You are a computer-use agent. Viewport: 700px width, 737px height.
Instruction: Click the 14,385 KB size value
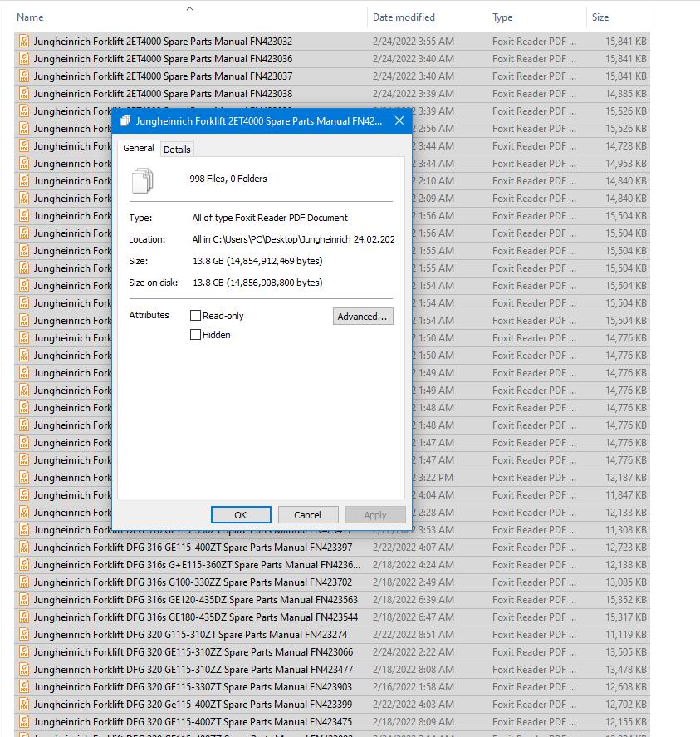[626, 94]
